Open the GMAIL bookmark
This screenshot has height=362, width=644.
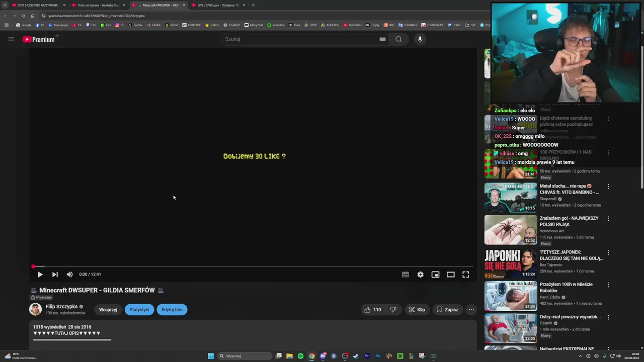153,25
